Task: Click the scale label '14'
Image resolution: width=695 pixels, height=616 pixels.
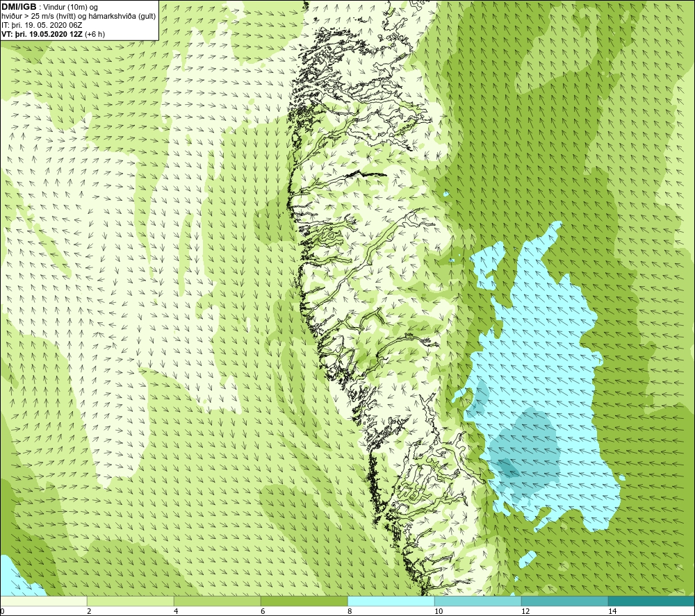Action: click(612, 611)
